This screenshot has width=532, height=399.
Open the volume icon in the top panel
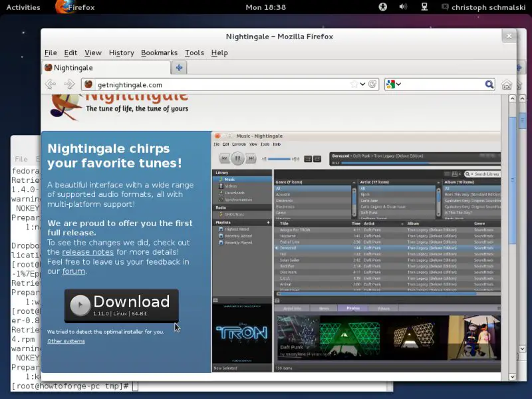point(403,7)
